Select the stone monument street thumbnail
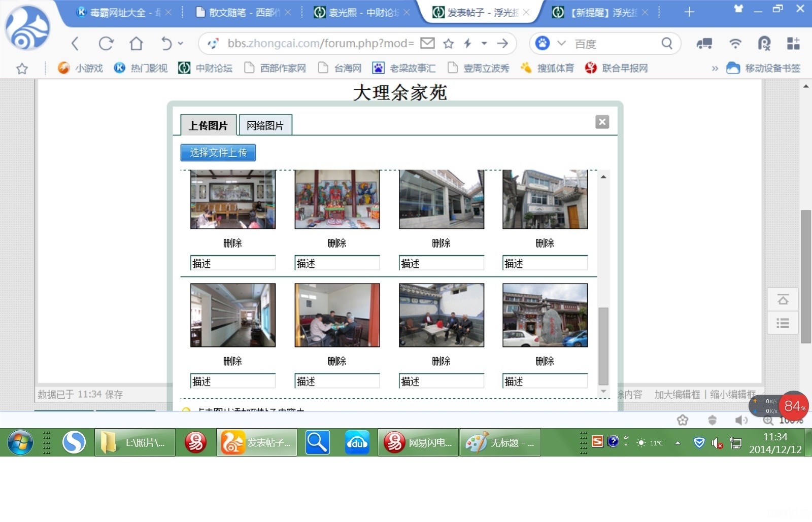Image resolution: width=812 pixels, height=522 pixels. (x=545, y=315)
